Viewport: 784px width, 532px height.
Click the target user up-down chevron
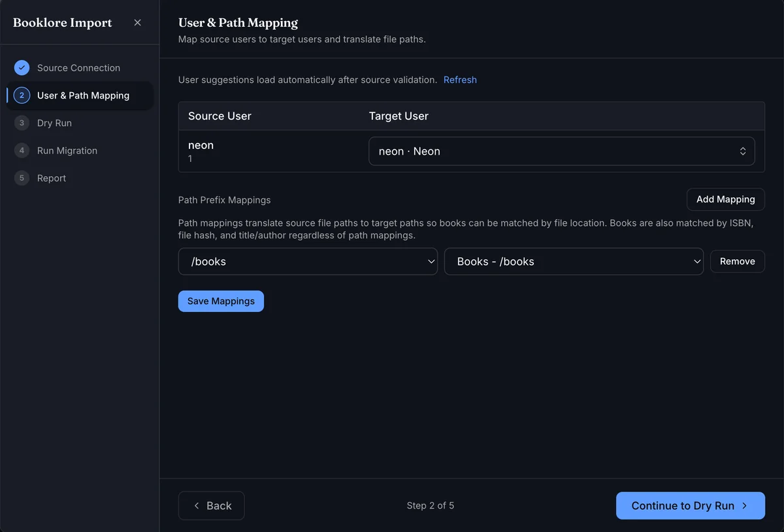tap(743, 151)
